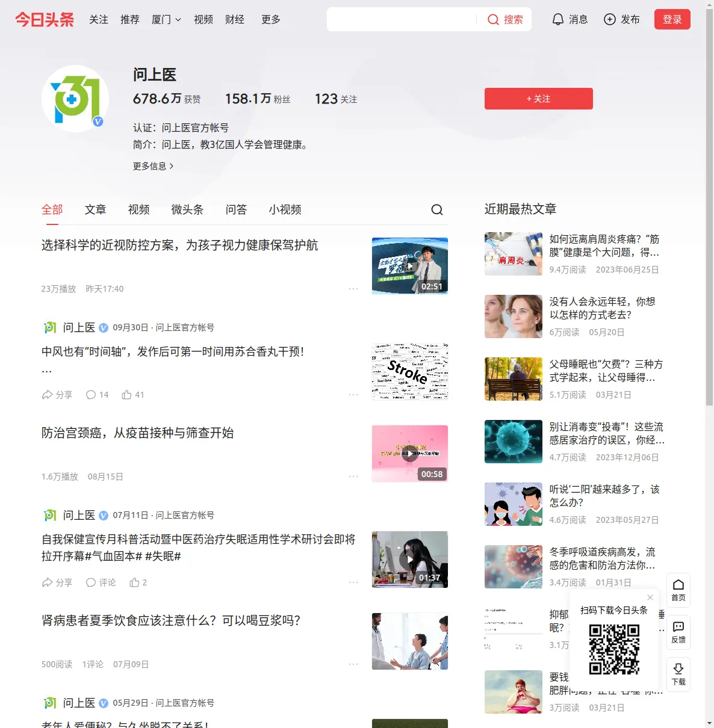Expand 更多信息 profile details
The image size is (714, 728).
click(153, 166)
